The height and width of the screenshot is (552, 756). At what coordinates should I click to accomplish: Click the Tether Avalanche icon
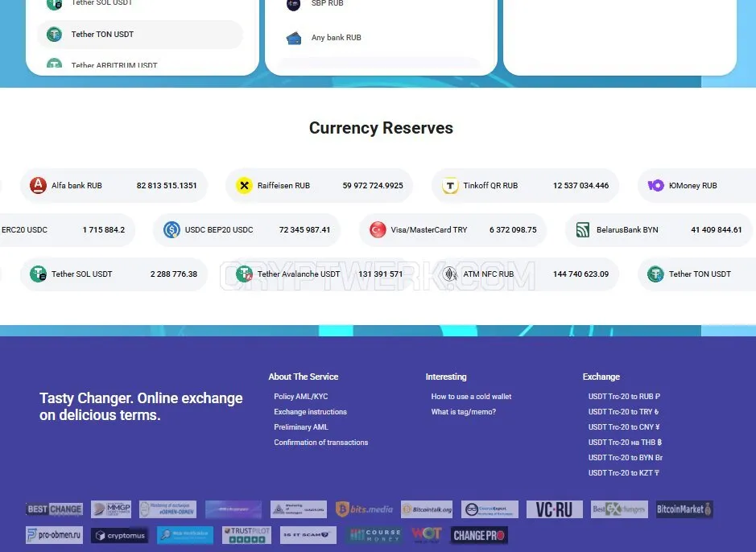click(x=244, y=274)
